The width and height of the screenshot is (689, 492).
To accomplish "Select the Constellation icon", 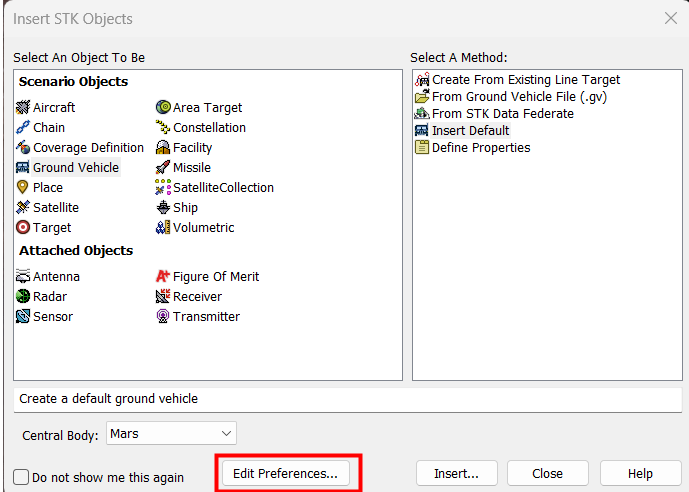I will point(163,127).
